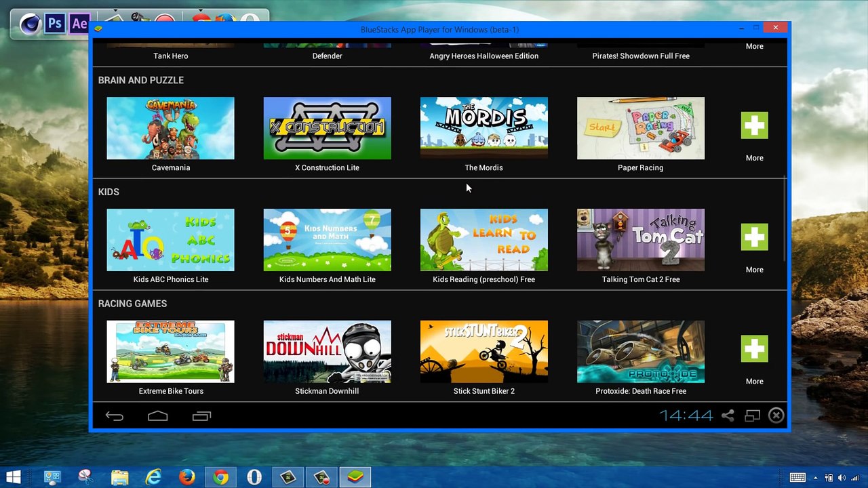Click Angry Heroes Halloween Edition label
The height and width of the screenshot is (488, 868).
click(484, 56)
